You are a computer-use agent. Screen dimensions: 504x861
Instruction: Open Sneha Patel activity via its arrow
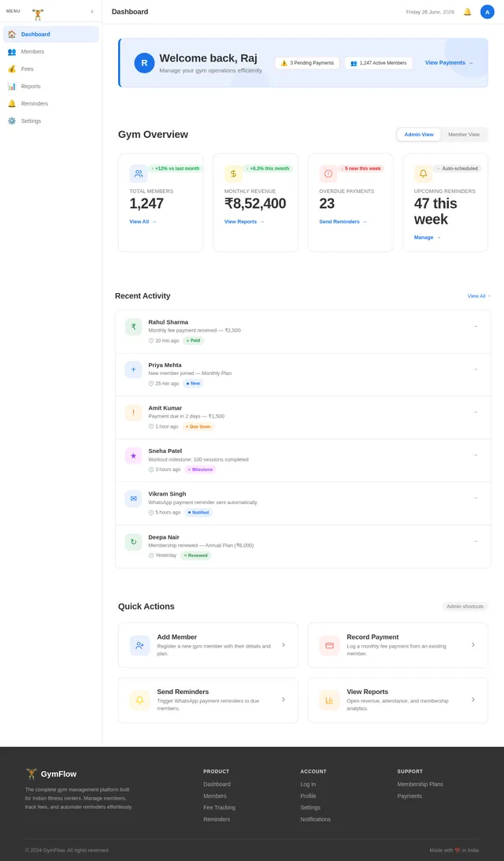coord(476,455)
